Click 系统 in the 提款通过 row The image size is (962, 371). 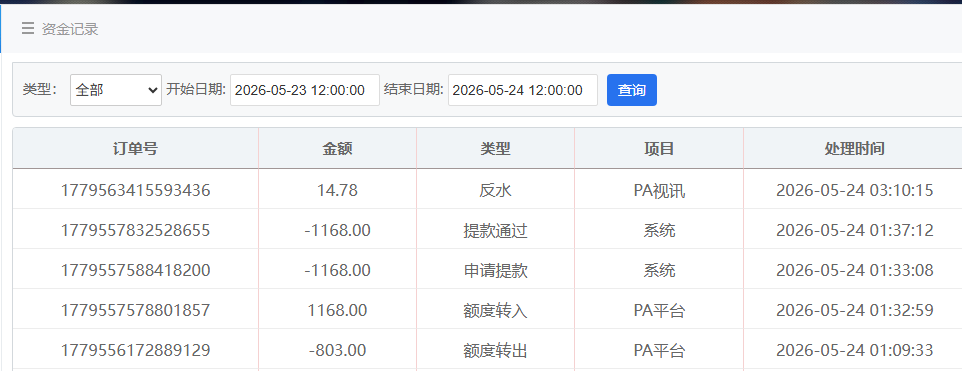point(659,231)
